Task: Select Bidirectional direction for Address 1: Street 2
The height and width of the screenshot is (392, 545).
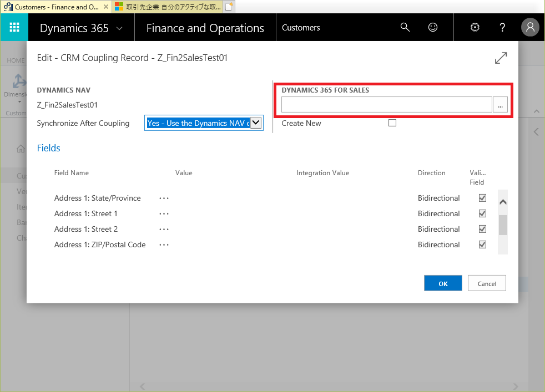Action: coord(438,229)
